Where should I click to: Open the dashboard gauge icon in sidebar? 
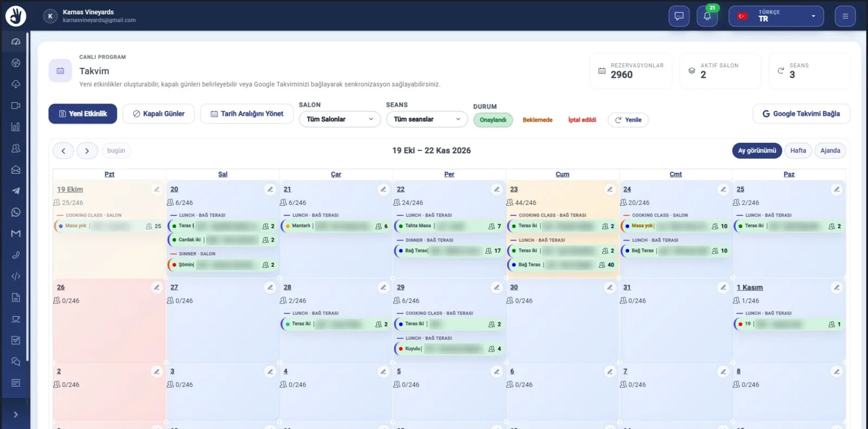pyautogui.click(x=16, y=42)
